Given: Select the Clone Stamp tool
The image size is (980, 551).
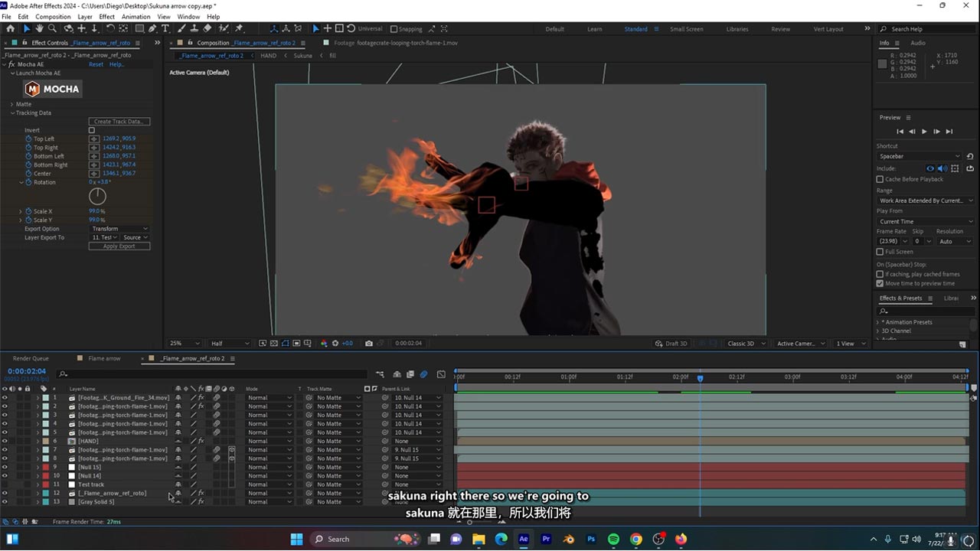Looking at the screenshot, I should click(x=193, y=28).
